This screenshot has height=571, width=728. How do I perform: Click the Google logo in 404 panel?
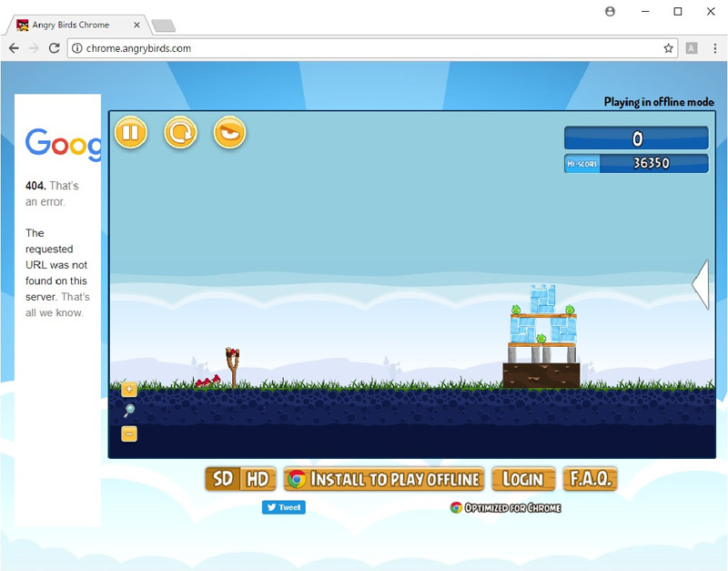(63, 144)
